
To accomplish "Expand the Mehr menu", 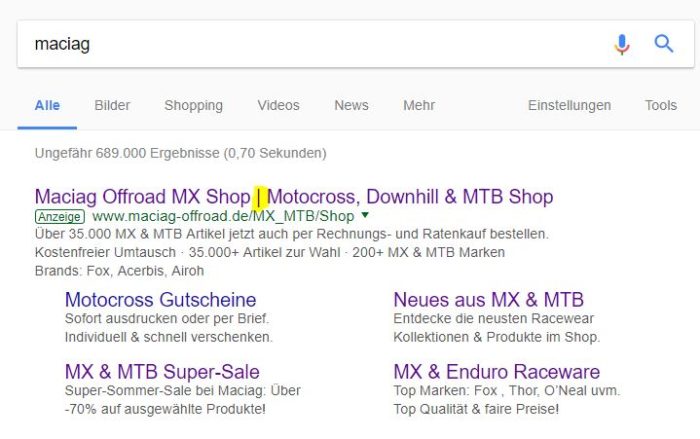I will pyautogui.click(x=419, y=105).
